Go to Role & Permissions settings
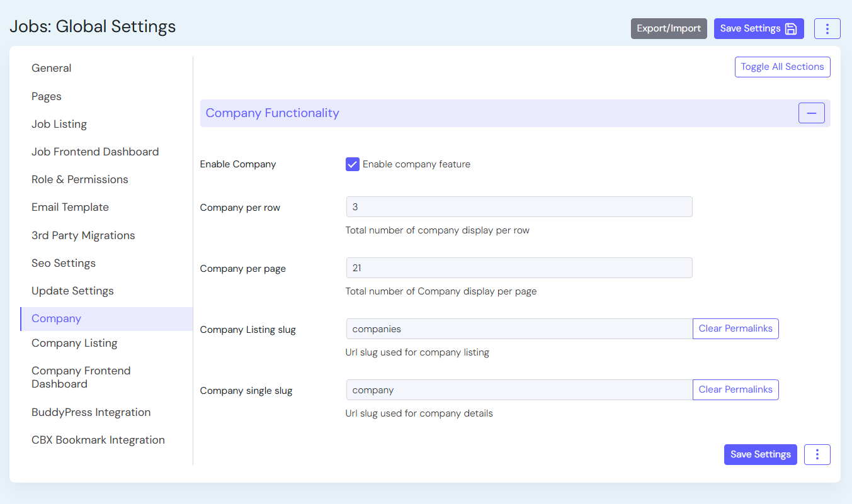852x504 pixels. pyautogui.click(x=80, y=179)
